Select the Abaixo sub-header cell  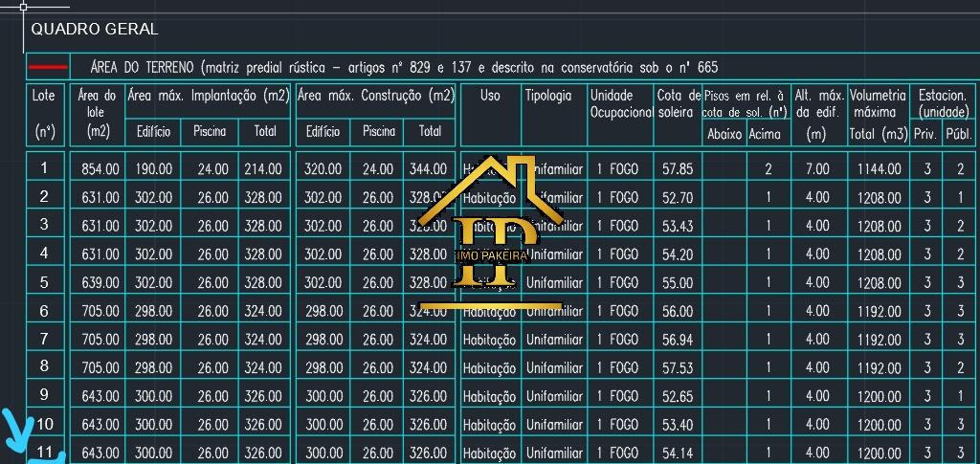(724, 134)
